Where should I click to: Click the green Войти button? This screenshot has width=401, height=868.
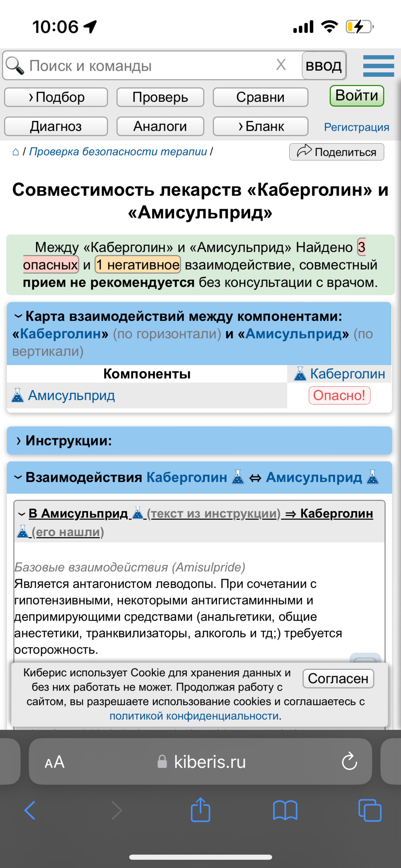pos(357,96)
